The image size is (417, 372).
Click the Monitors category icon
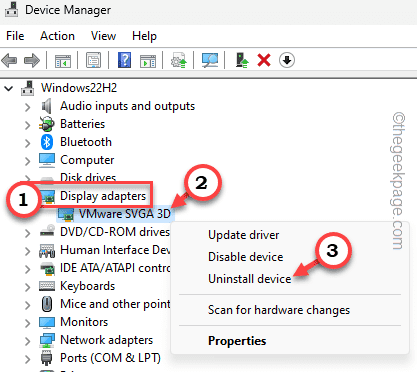click(47, 322)
